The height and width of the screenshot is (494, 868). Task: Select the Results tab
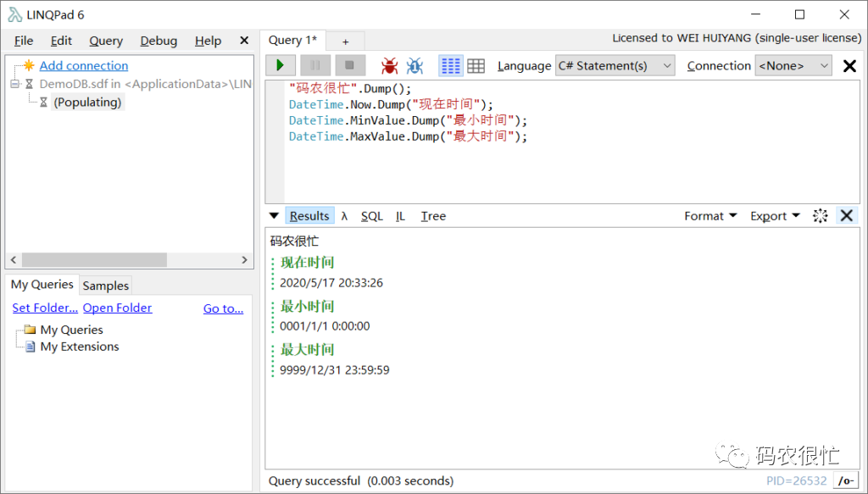[309, 216]
